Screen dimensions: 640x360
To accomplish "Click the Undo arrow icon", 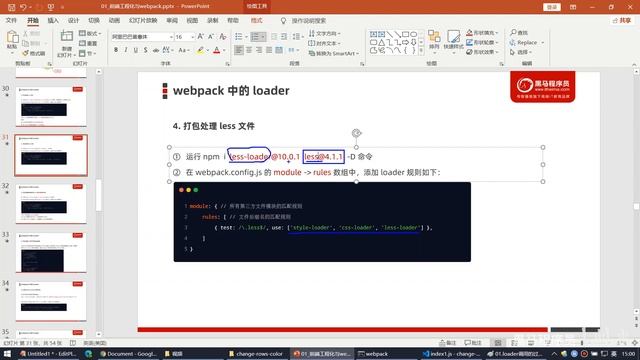I will [x=23, y=7].
